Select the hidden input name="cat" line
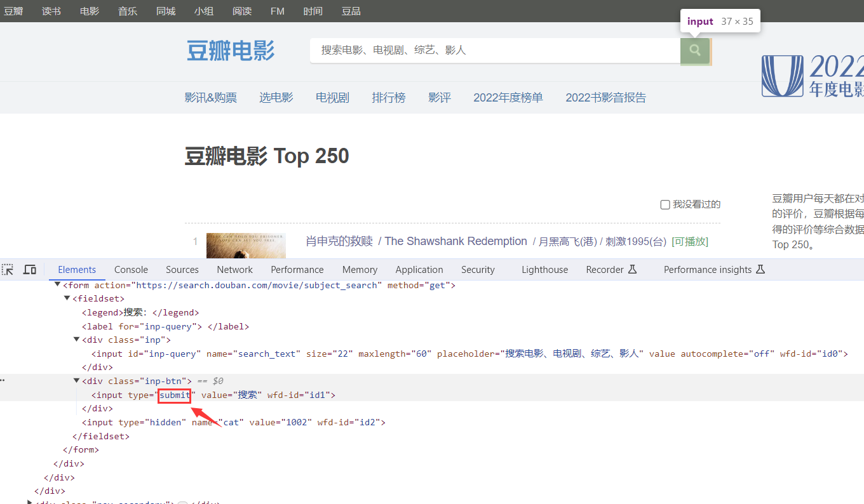Viewport: 864px width, 504px height. tap(233, 422)
